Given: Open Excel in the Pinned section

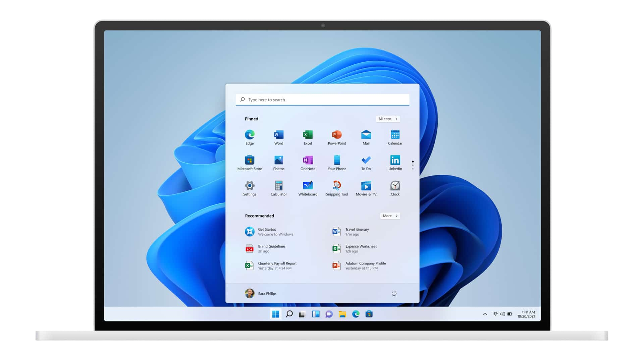Looking at the screenshot, I should pyautogui.click(x=308, y=137).
